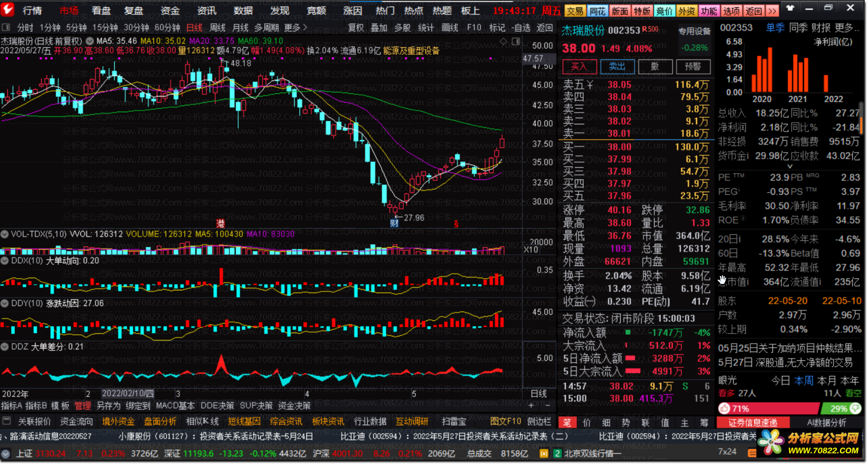Click plus zoom icon under 日线
This screenshot has width=868, height=464.
pos(531,405)
